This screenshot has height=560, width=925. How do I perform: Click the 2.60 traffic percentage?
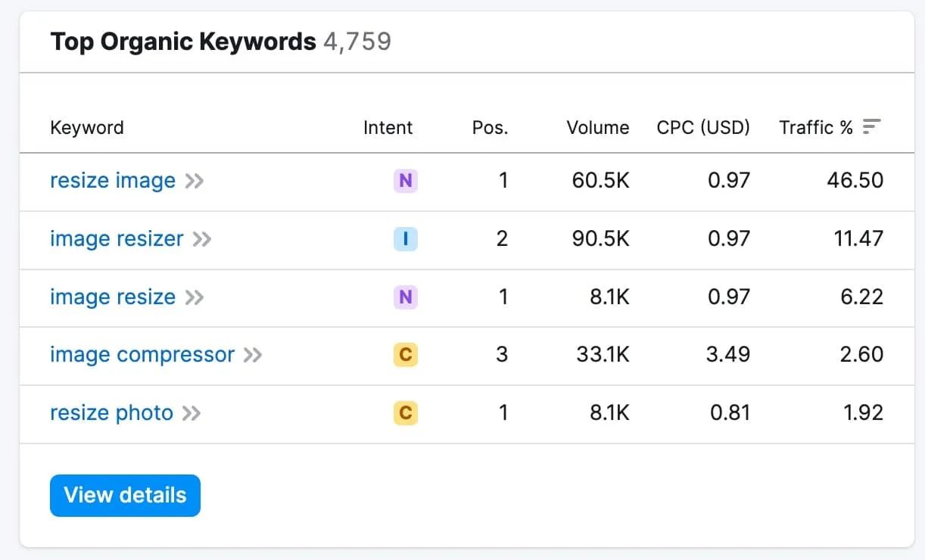861,355
